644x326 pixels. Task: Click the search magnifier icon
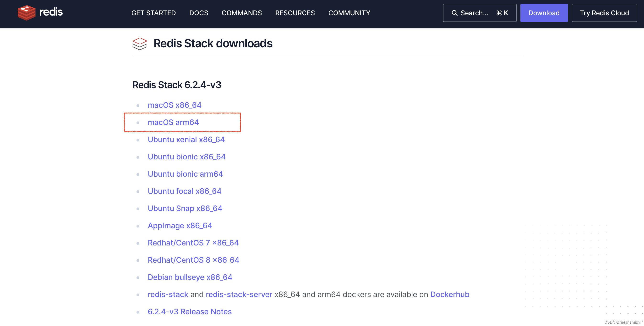coord(454,13)
